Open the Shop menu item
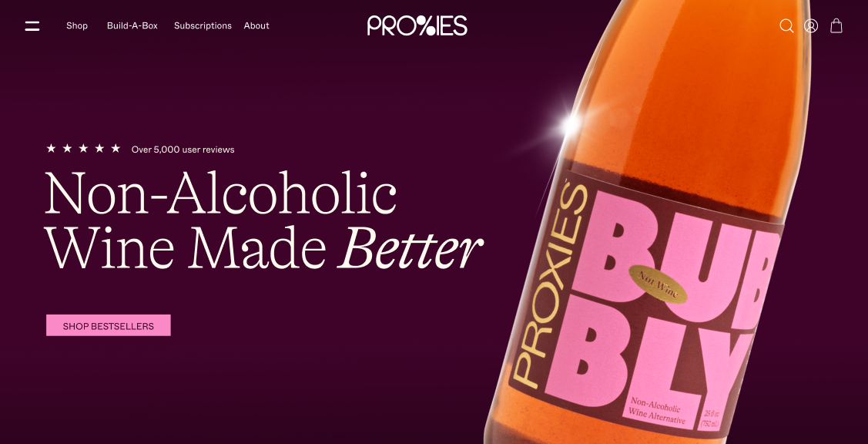Screen dimensions: 868x444 (77, 25)
